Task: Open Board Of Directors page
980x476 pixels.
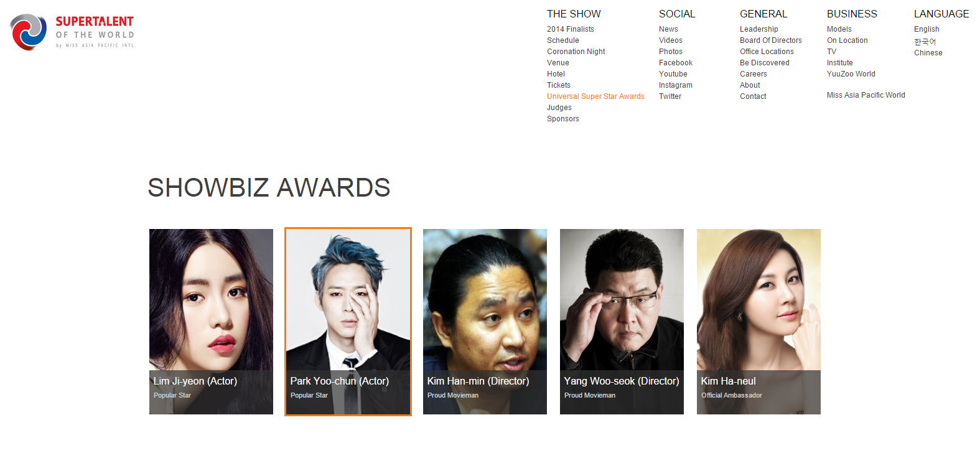Action: [x=771, y=40]
